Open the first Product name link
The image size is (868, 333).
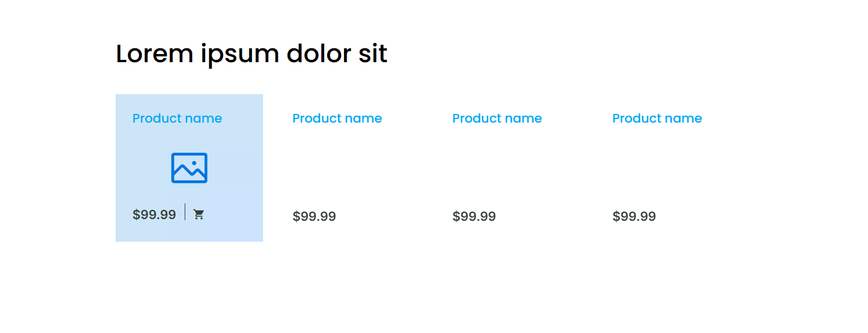[177, 119]
